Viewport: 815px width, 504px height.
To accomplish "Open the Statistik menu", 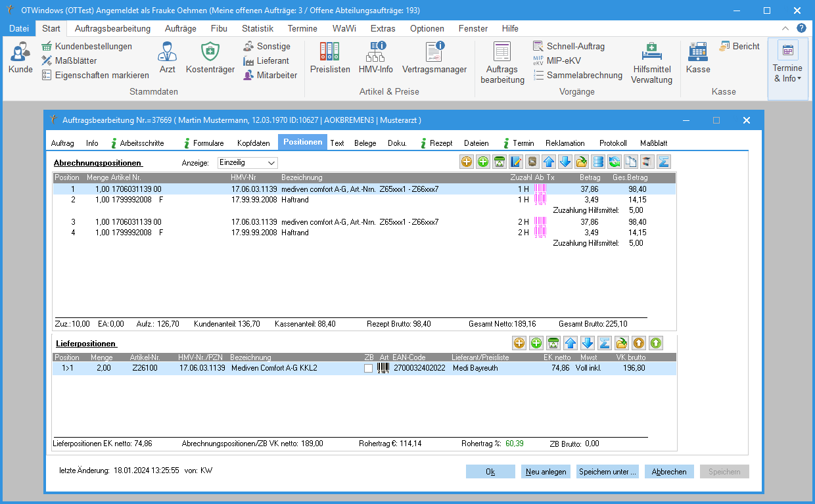I will [257, 29].
